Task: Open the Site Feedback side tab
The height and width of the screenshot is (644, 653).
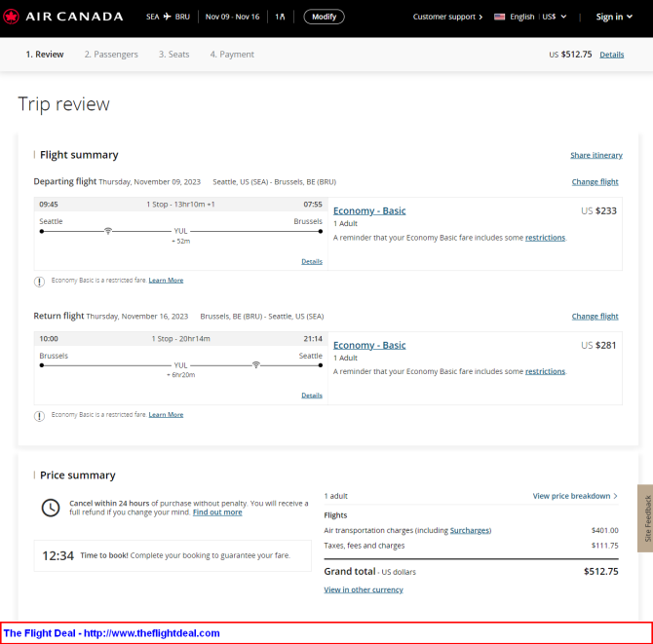Action: (x=645, y=518)
